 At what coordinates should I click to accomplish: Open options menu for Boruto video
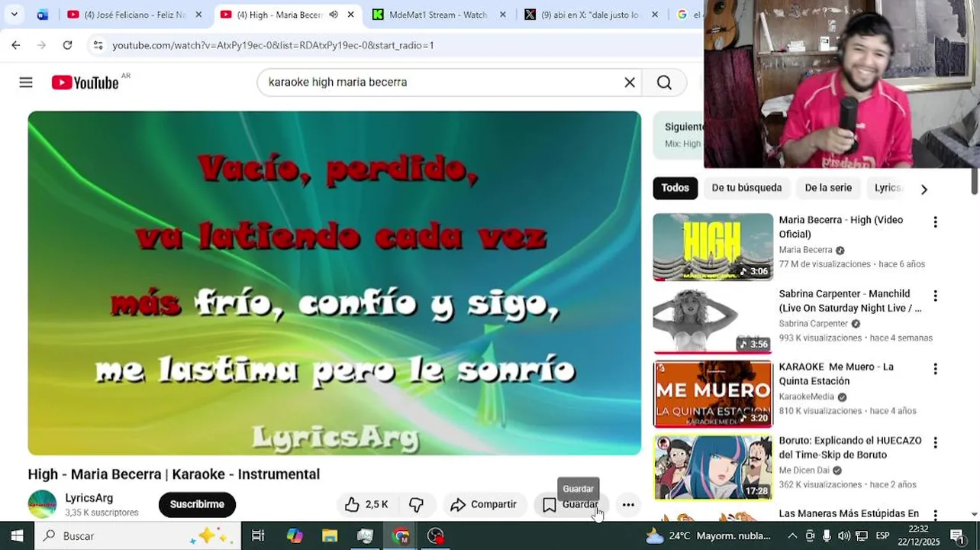[935, 442]
